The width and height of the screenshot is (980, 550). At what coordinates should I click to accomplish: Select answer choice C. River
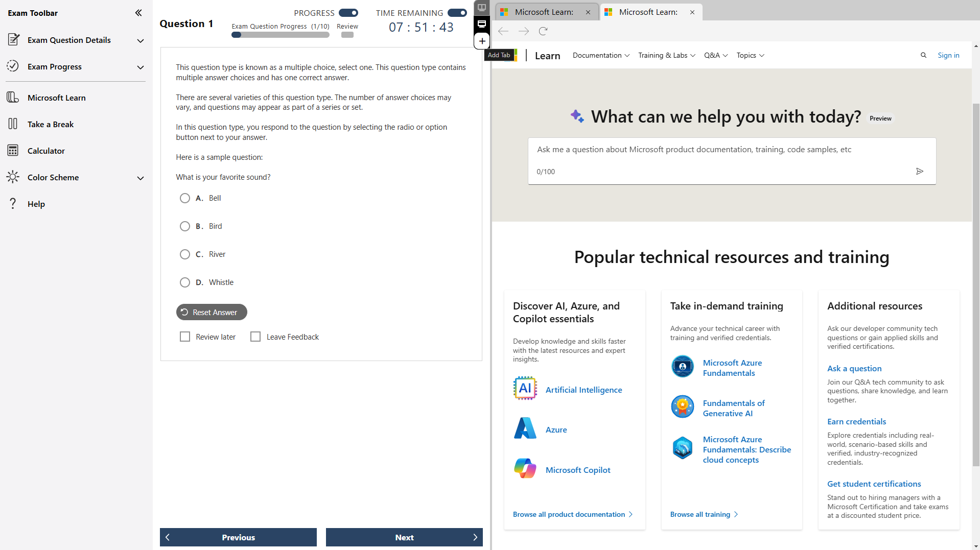pos(185,254)
